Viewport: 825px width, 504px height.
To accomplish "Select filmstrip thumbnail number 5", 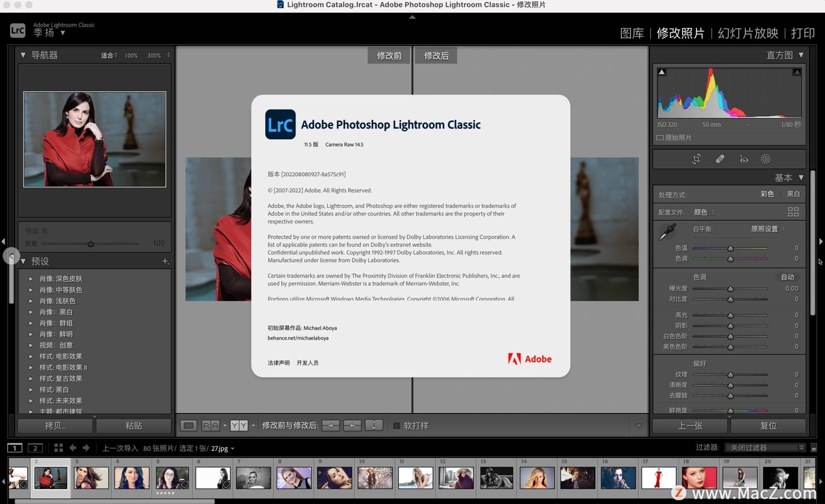I will (171, 477).
